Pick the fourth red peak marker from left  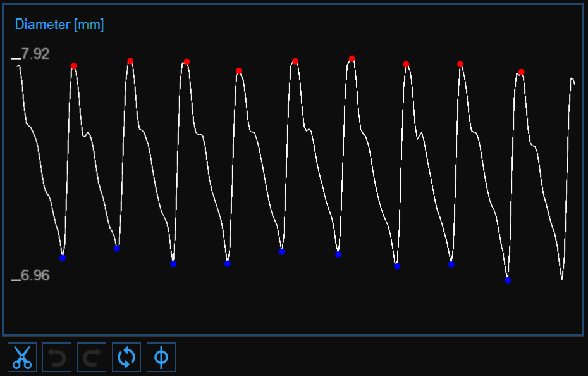[239, 71]
